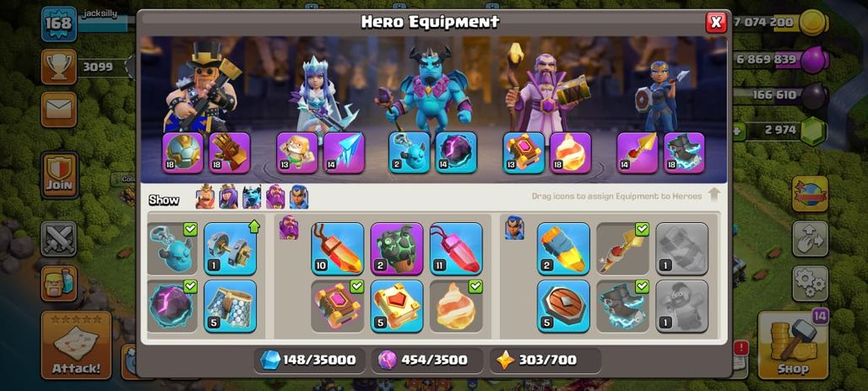Viewport: 868px width, 391px height.
Task: Tap the Giant Gauntlet equipped on Barbarian King
Action: pyautogui.click(x=230, y=152)
